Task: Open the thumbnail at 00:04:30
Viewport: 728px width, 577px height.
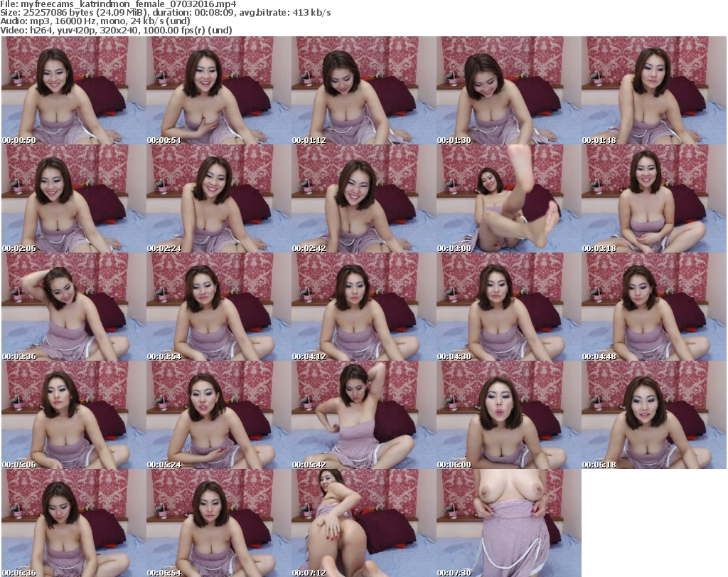Action: pos(508,307)
